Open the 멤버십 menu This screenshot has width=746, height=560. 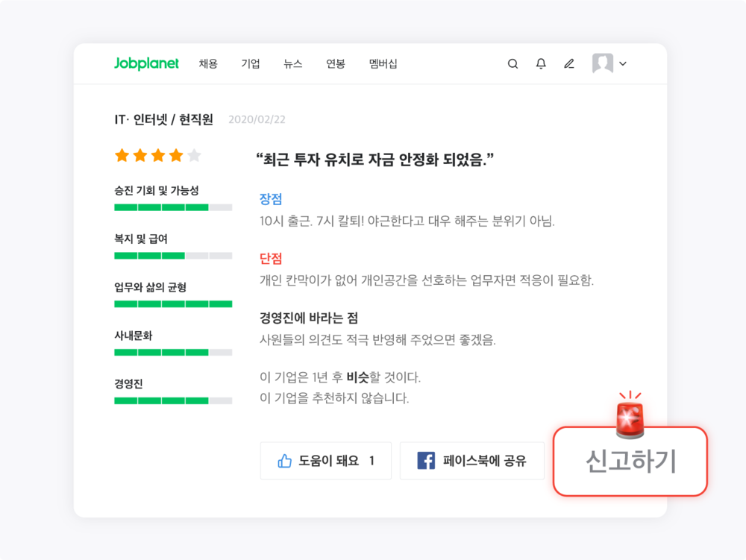coord(383,64)
